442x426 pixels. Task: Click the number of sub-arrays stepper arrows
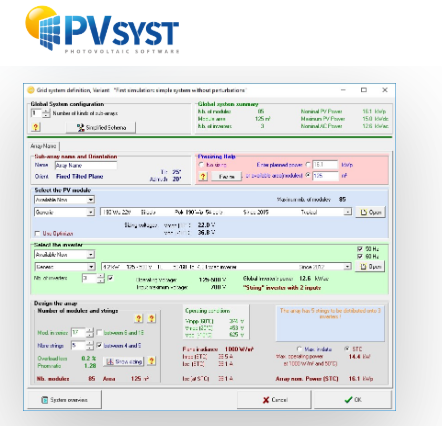(46, 113)
